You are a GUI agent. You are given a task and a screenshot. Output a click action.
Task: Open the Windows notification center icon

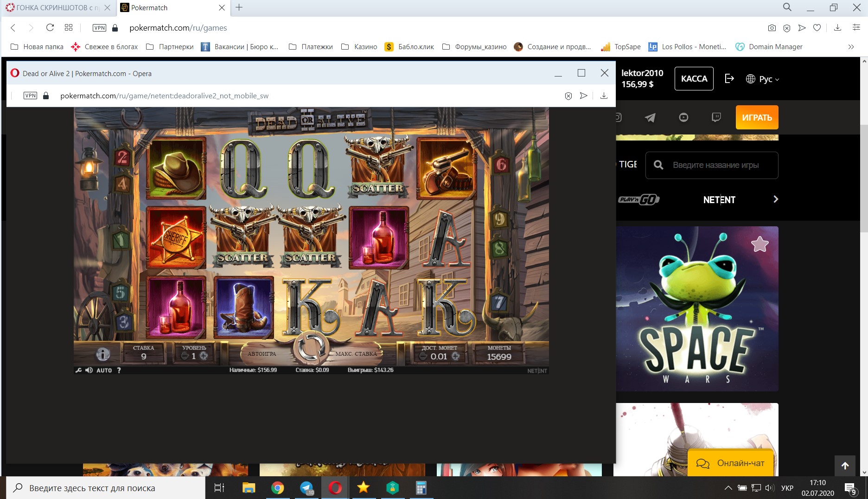click(x=850, y=488)
